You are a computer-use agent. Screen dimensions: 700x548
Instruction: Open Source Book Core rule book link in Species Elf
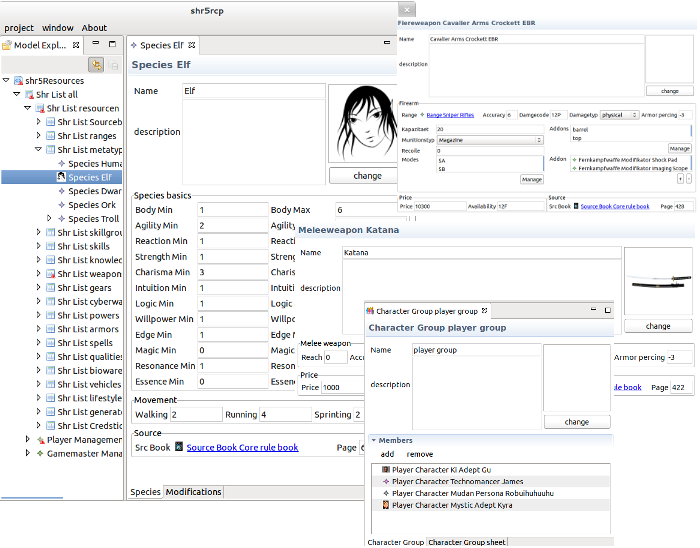tap(242, 447)
